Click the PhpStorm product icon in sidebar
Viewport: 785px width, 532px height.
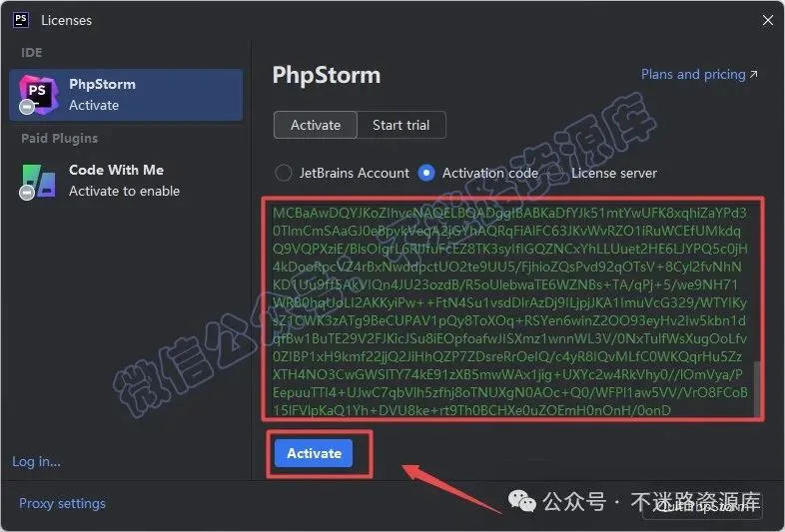[x=38, y=94]
